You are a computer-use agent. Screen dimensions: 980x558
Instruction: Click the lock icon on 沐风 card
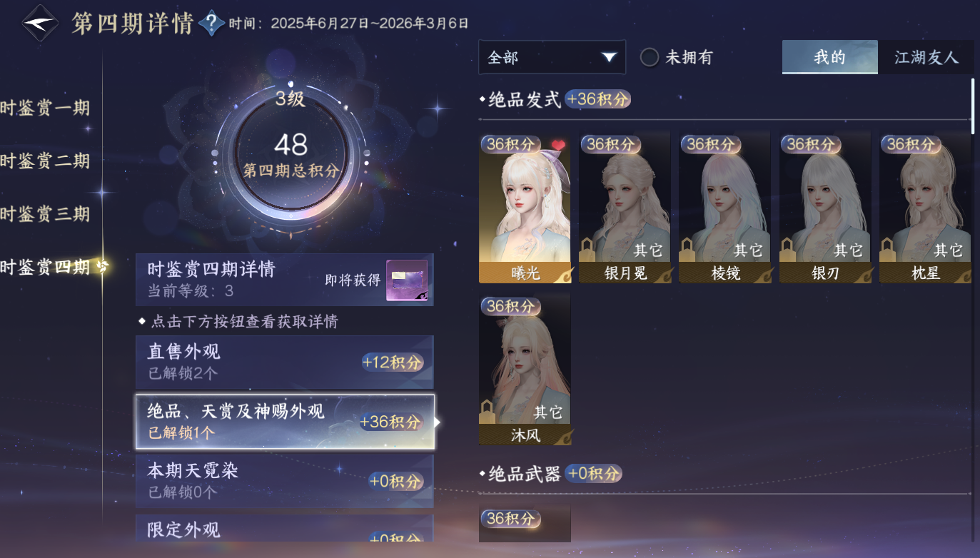tap(488, 412)
